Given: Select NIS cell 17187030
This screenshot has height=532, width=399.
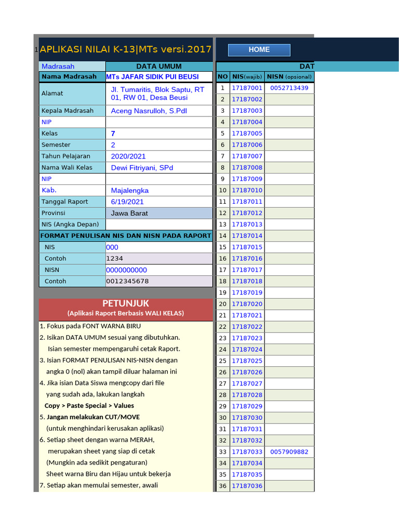Looking at the screenshot, I should point(247,418).
